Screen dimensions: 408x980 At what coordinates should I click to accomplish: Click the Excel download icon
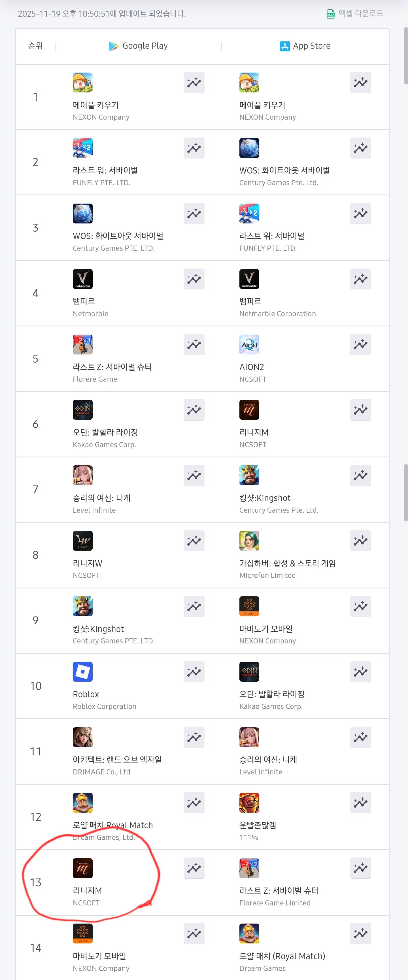pos(330,14)
